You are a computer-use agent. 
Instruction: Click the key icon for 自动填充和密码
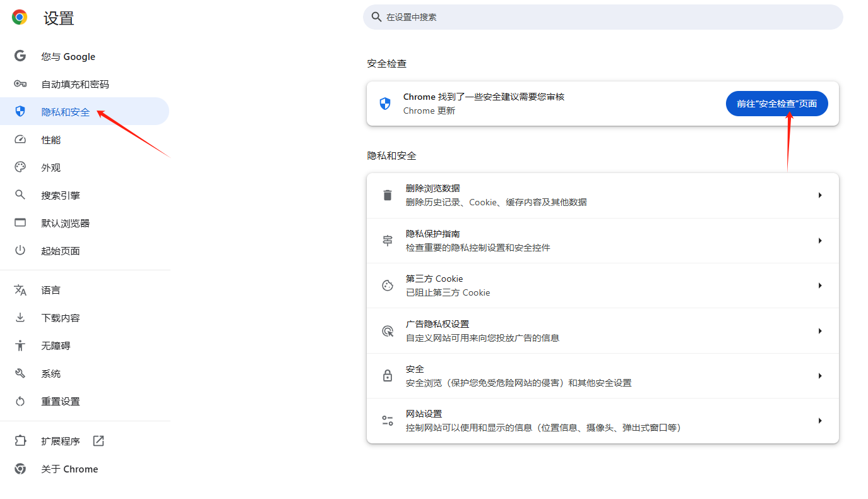click(20, 84)
